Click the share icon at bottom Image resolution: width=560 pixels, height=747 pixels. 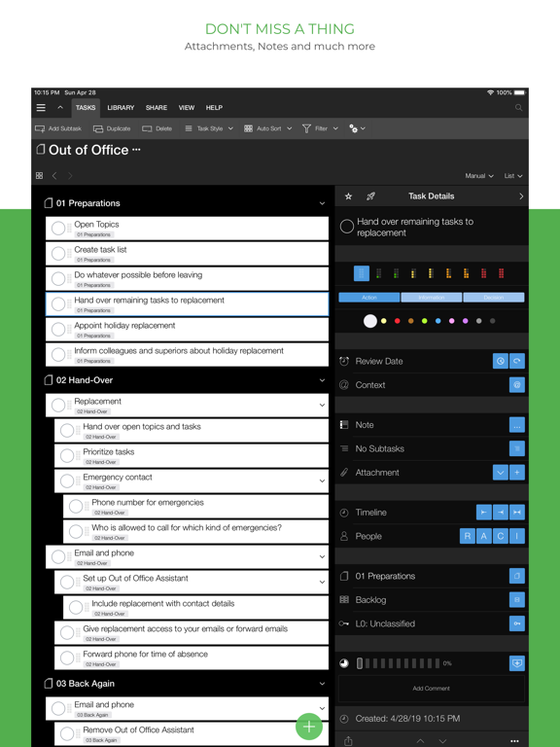click(x=348, y=741)
